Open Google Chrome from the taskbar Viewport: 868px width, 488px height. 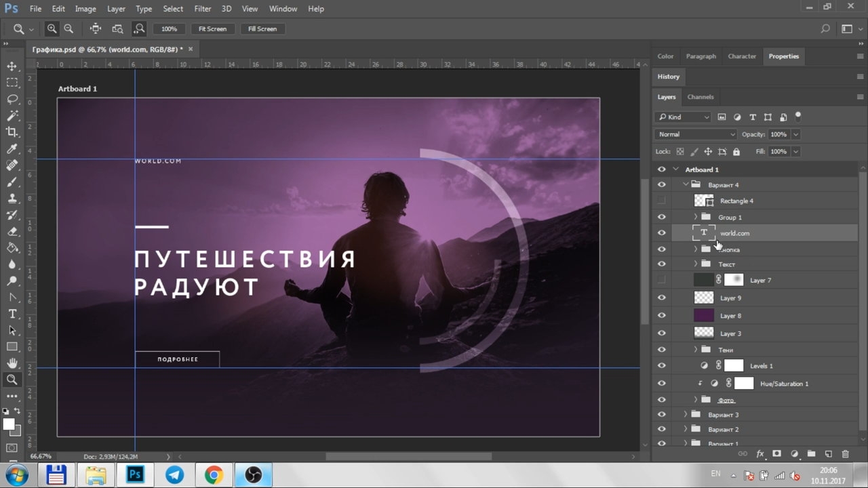click(214, 474)
